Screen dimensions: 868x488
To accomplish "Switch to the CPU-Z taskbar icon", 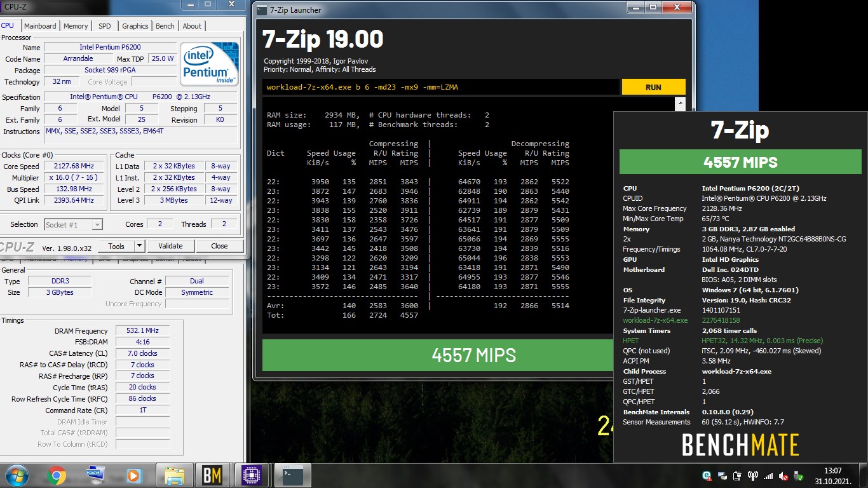I will coord(252,475).
